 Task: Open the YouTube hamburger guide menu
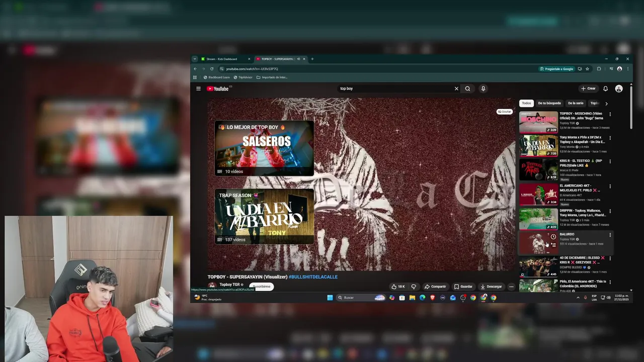click(x=198, y=88)
